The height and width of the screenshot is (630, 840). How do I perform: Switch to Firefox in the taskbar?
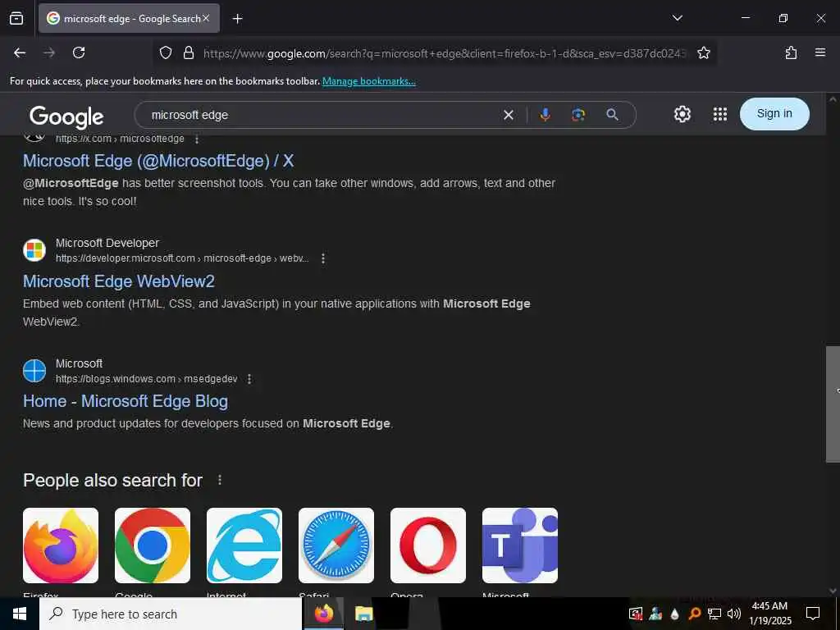point(323,614)
